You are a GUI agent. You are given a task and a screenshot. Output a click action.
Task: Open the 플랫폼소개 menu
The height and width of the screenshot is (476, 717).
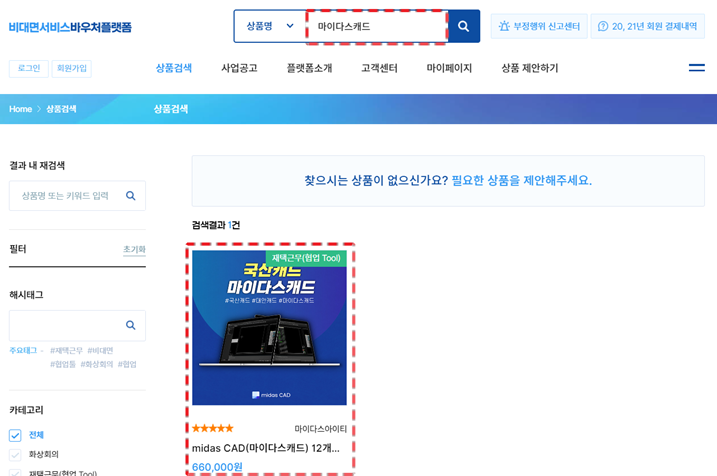(x=309, y=68)
